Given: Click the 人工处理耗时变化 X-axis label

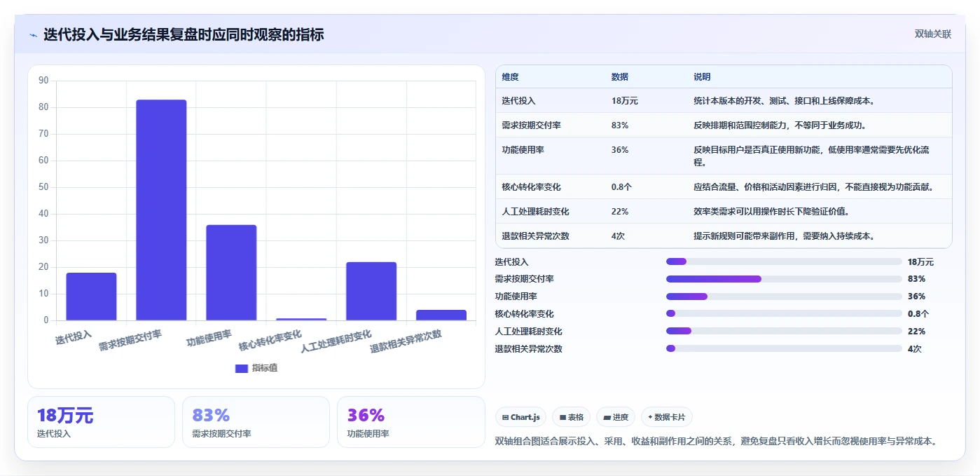Looking at the screenshot, I should click(336, 342).
